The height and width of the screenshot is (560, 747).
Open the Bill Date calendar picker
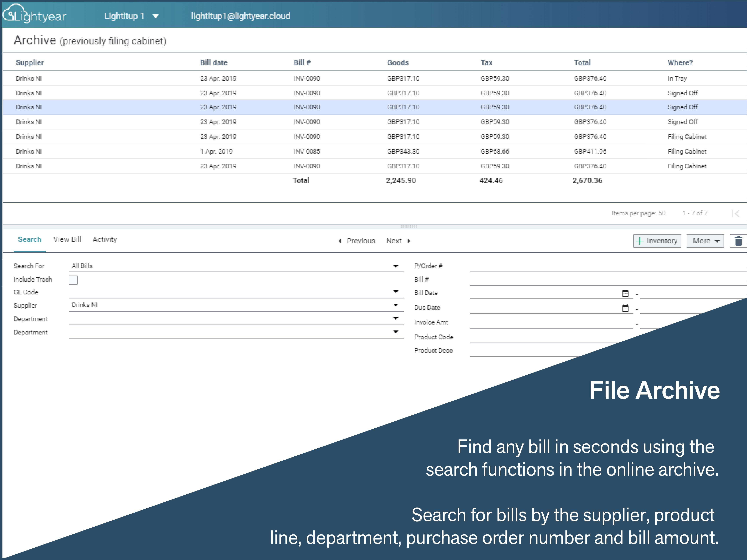point(625,293)
